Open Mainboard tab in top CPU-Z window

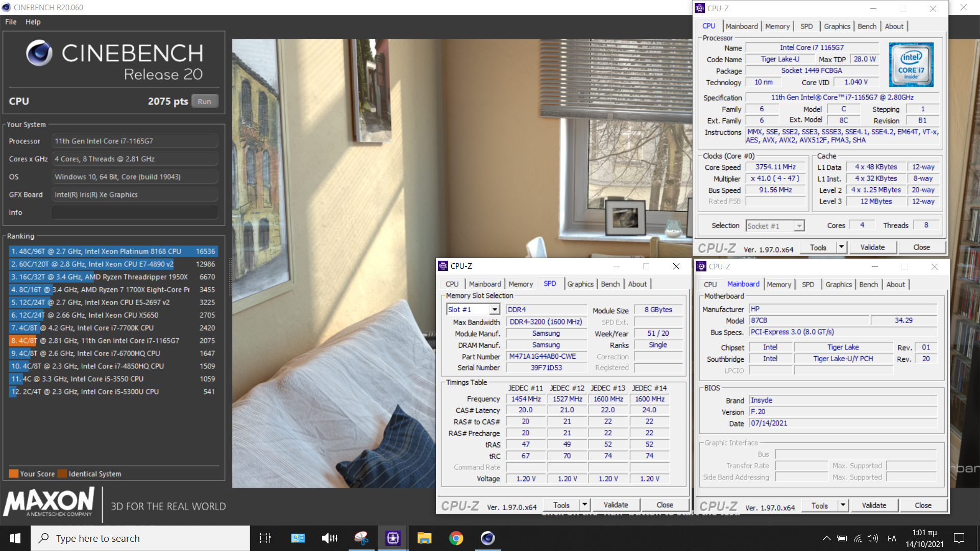click(x=742, y=26)
